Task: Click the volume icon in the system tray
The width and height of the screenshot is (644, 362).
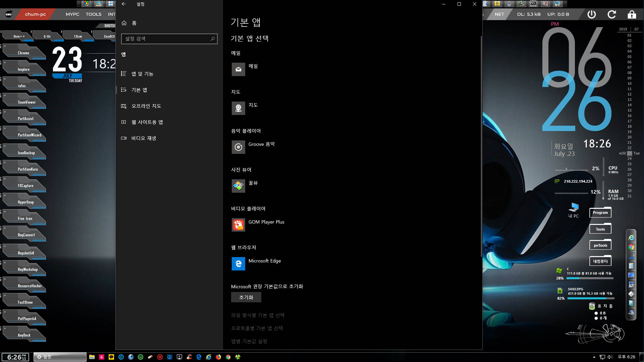Action: coord(610,357)
